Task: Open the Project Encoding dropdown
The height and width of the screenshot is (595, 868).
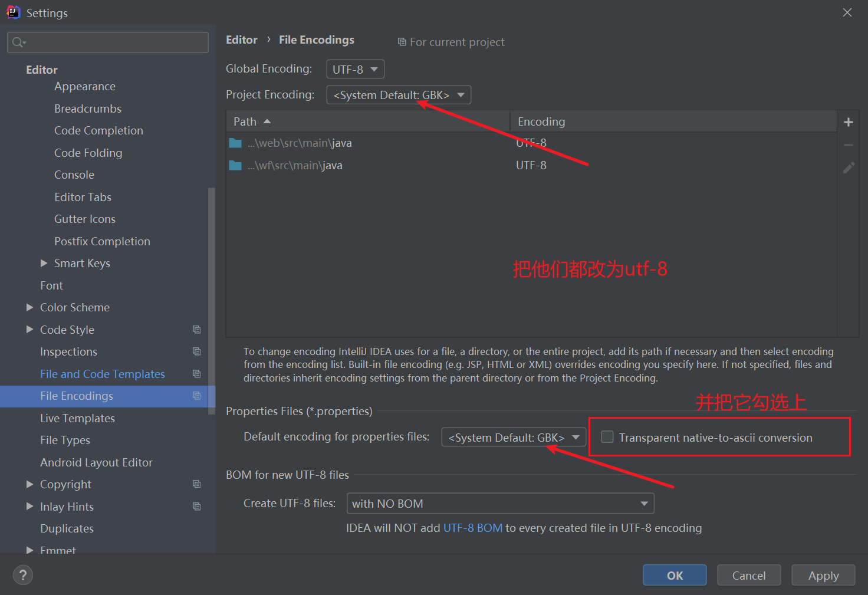Action: tap(399, 95)
